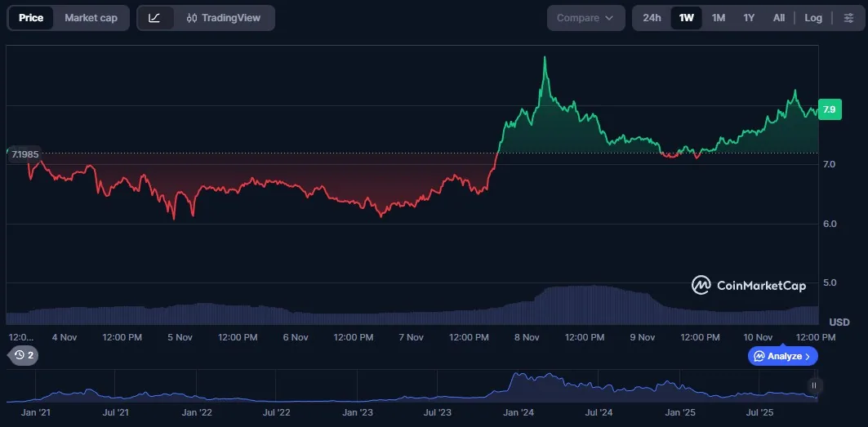
Task: Choose the 24h time range
Action: tap(652, 18)
